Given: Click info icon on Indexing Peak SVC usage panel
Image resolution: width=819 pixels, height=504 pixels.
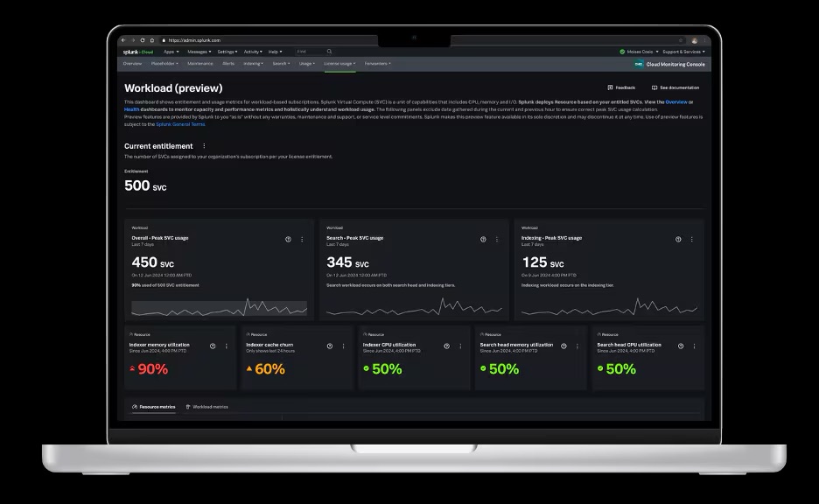Looking at the screenshot, I should tap(676, 241).
